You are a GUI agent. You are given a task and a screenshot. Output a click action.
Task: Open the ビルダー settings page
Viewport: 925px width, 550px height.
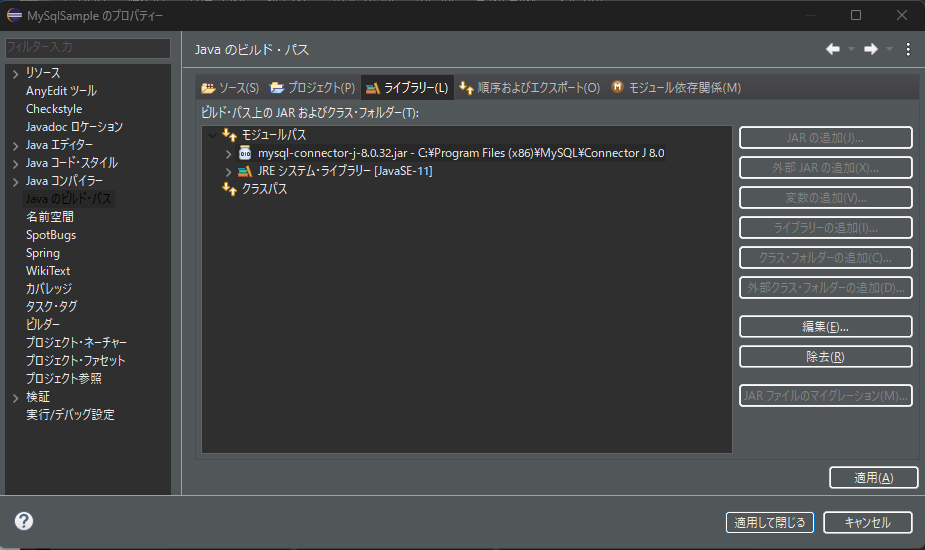click(x=42, y=325)
